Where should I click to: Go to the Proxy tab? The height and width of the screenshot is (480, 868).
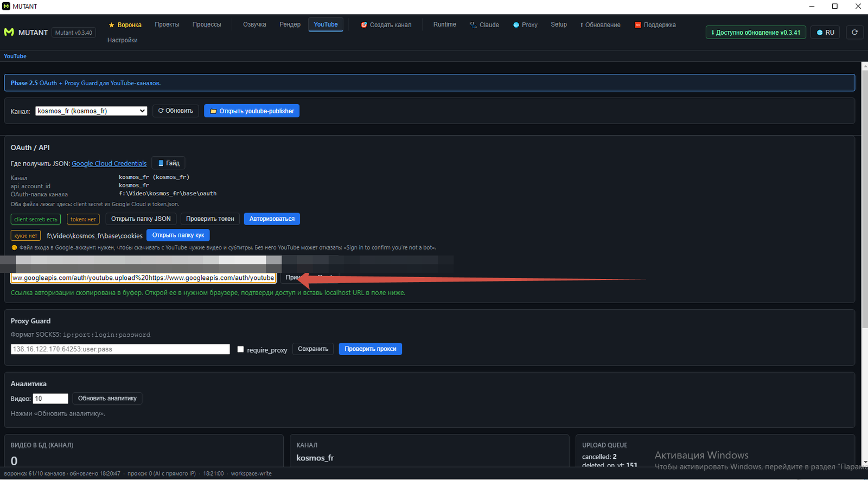[525, 25]
